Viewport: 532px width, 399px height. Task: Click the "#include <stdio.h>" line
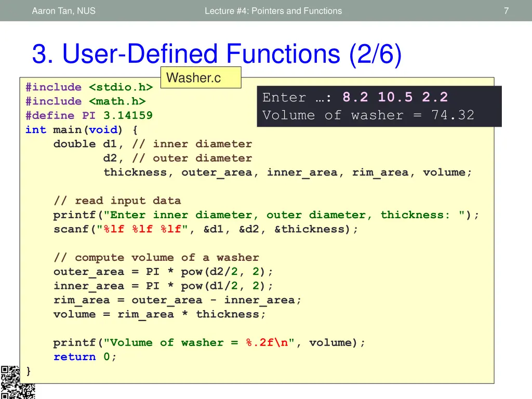click(x=89, y=87)
